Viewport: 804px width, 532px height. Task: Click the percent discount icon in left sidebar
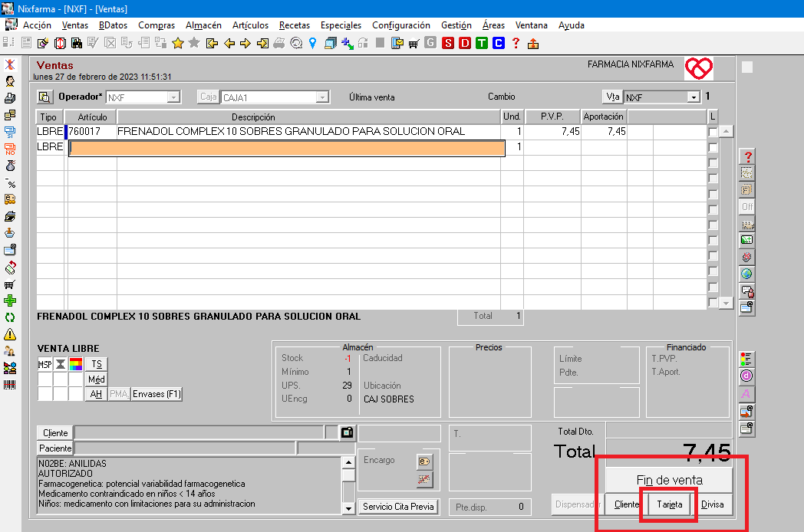click(10, 183)
